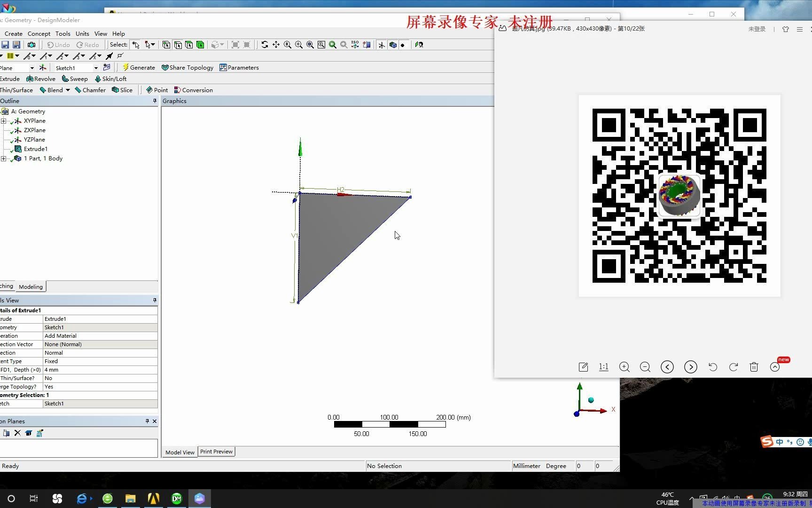The width and height of the screenshot is (812, 508).
Task: Click the Revolve feature tool
Action: coord(41,79)
